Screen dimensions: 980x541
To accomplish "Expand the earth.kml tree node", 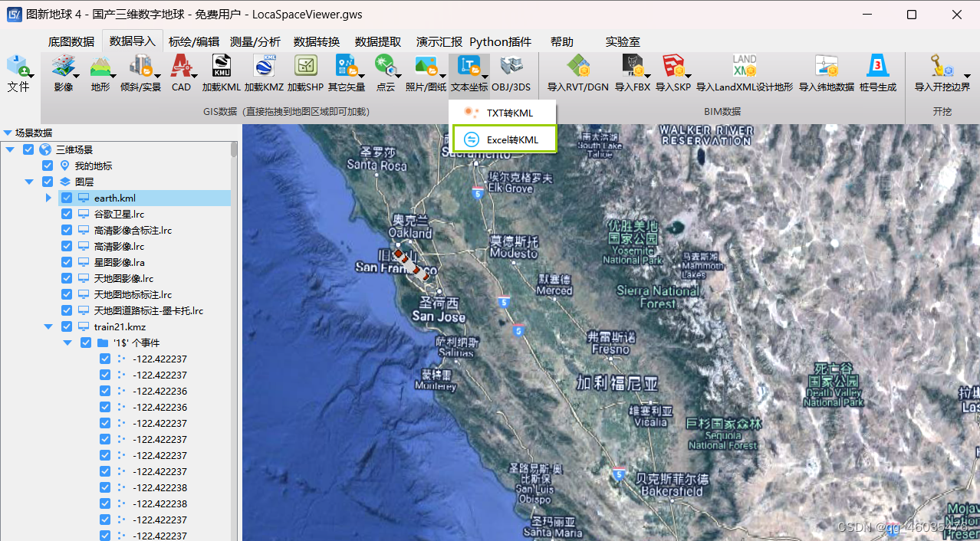I will click(48, 198).
